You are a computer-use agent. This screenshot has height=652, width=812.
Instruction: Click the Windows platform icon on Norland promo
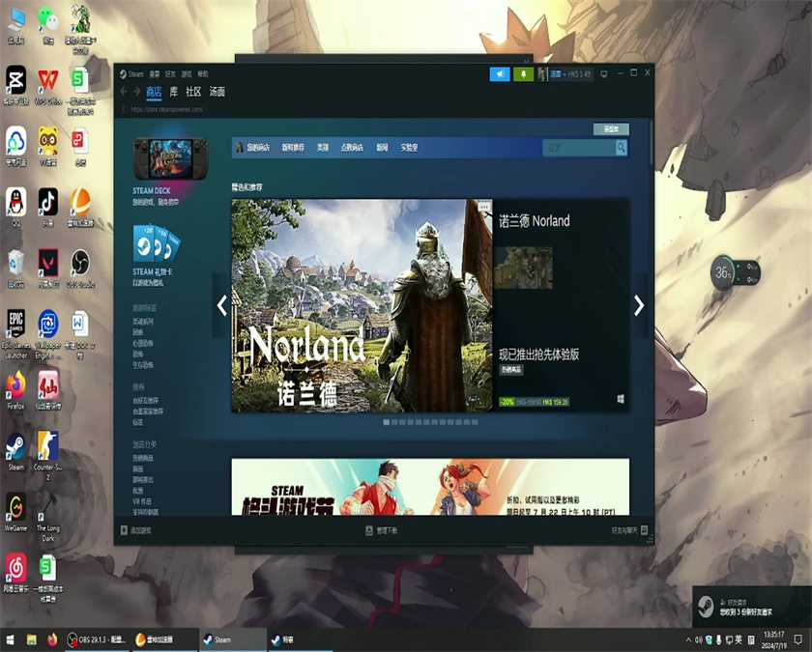(x=621, y=399)
